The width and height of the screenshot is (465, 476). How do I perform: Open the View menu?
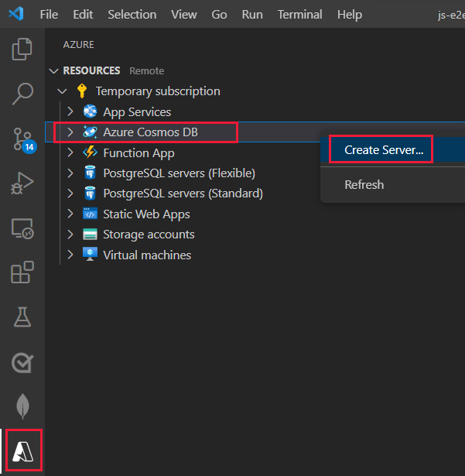click(x=184, y=14)
